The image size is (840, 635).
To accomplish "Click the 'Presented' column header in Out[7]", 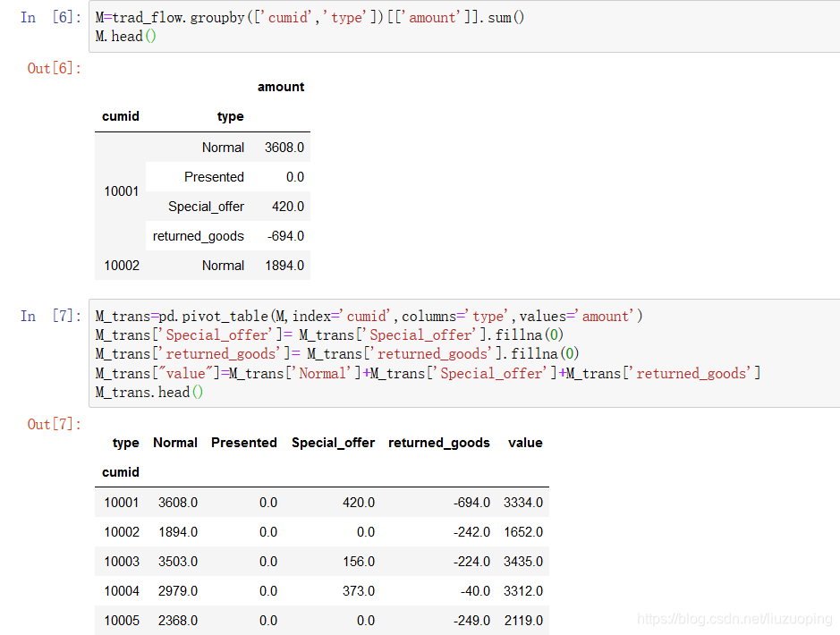I will pos(243,443).
